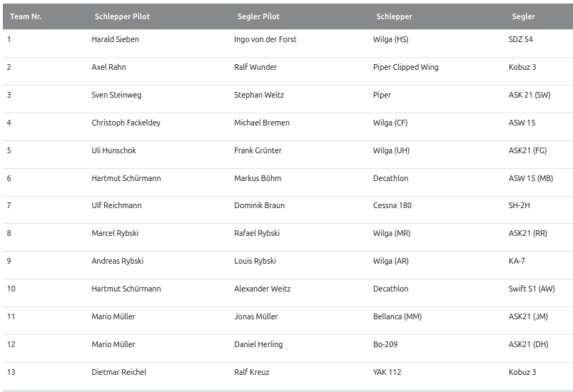Select the Harald Sieben cell
The width and height of the screenshot is (573, 392).
click(115, 39)
